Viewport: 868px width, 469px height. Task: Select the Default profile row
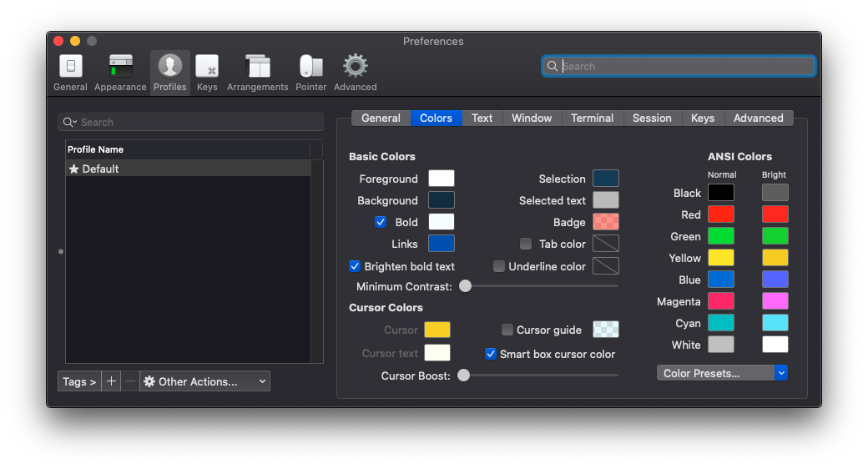189,169
